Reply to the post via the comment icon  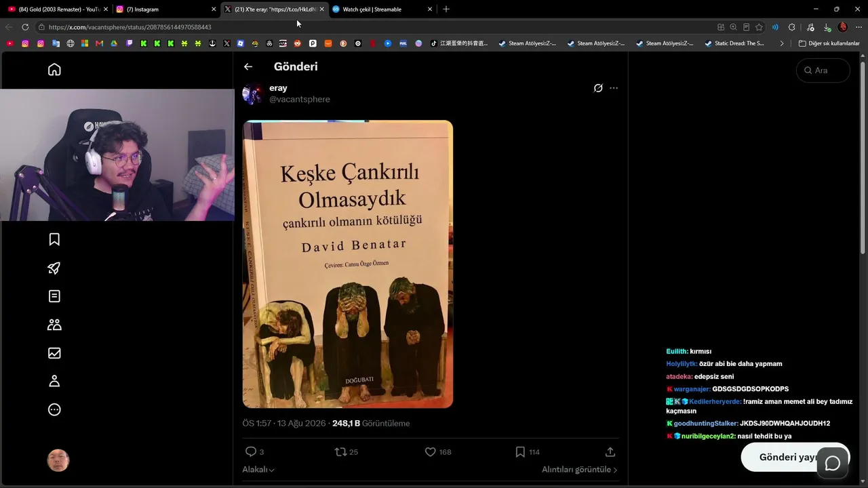pyautogui.click(x=251, y=451)
